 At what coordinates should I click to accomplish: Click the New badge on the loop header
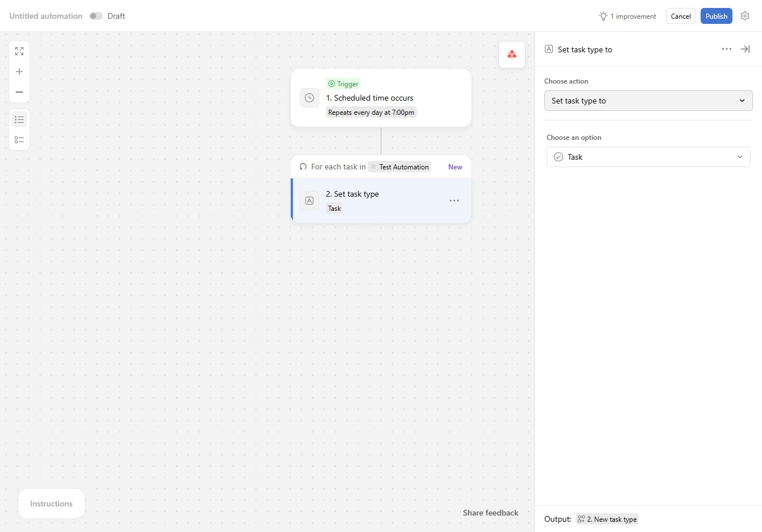coord(455,167)
